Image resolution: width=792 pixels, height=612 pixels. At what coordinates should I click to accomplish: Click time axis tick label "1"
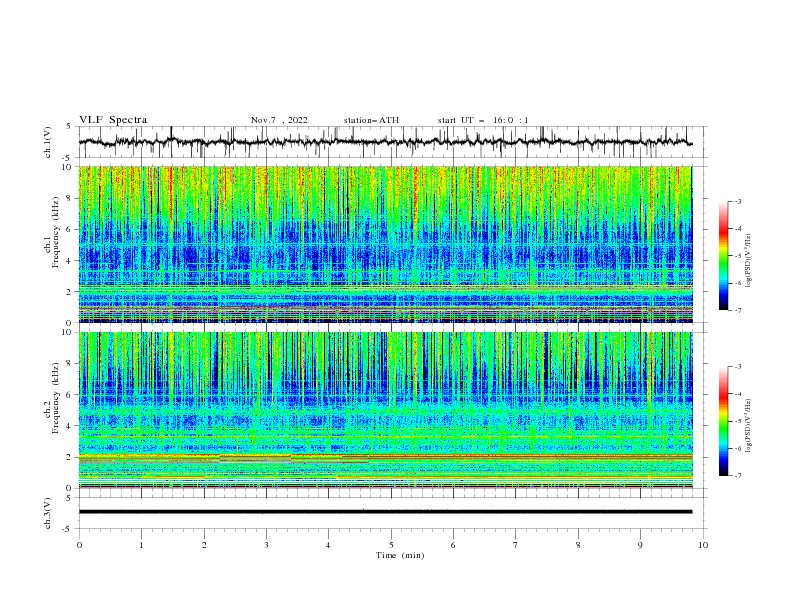tap(141, 545)
